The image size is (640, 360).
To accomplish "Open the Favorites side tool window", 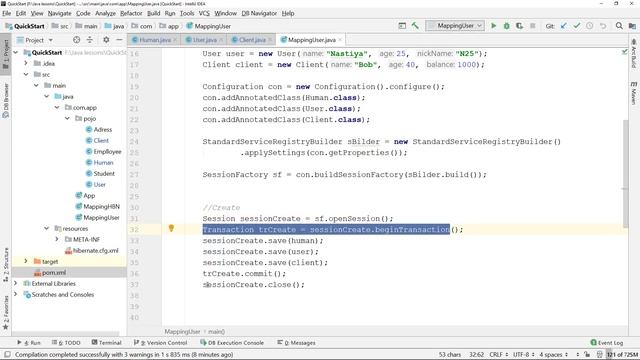I will coord(6,313).
